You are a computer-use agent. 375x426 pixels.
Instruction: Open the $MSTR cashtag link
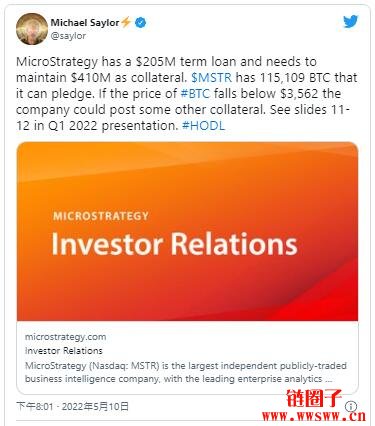point(211,77)
